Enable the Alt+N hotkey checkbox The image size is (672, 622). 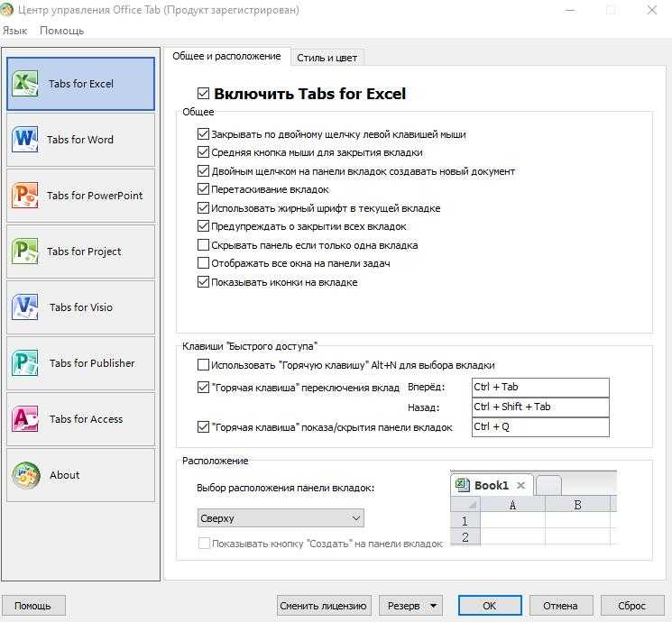pos(203,364)
